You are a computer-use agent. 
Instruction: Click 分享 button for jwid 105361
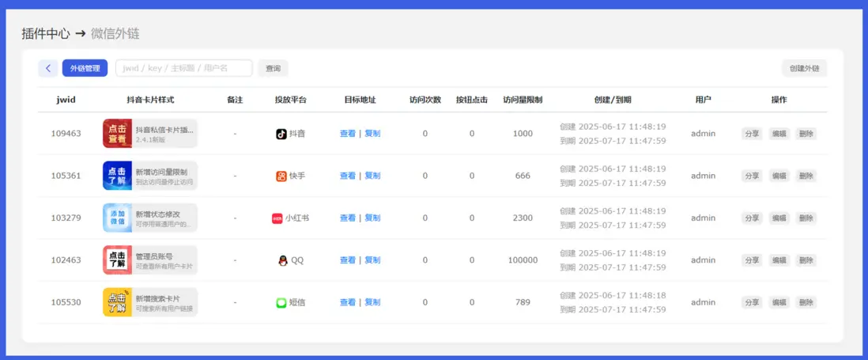click(752, 176)
